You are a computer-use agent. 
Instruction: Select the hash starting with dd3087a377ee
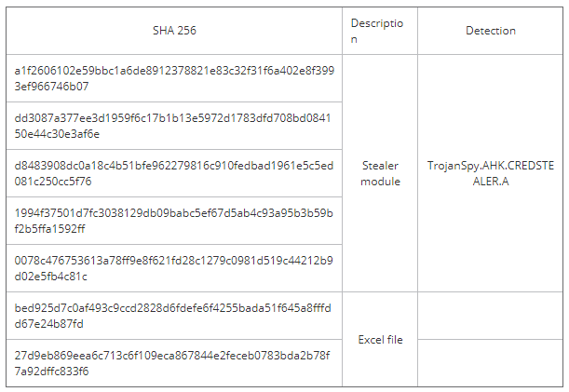[x=172, y=126]
